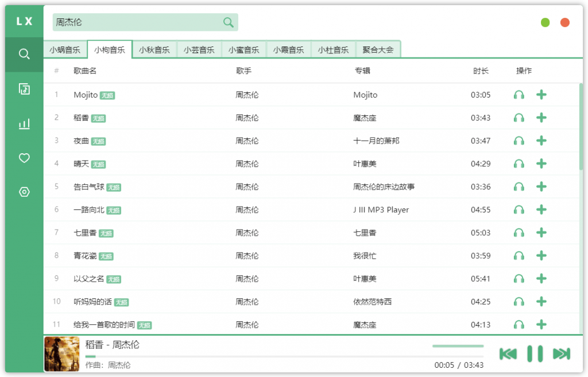Open the settings gear icon
The height and width of the screenshot is (377, 588).
pyautogui.click(x=24, y=192)
